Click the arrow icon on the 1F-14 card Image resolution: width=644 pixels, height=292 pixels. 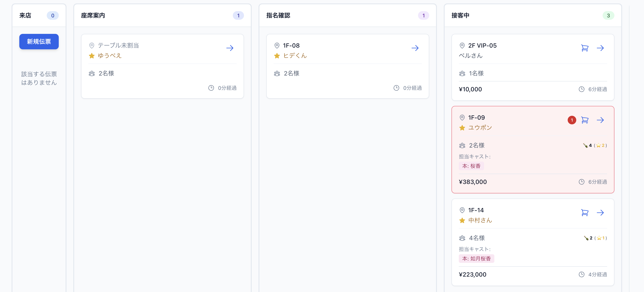tap(601, 213)
